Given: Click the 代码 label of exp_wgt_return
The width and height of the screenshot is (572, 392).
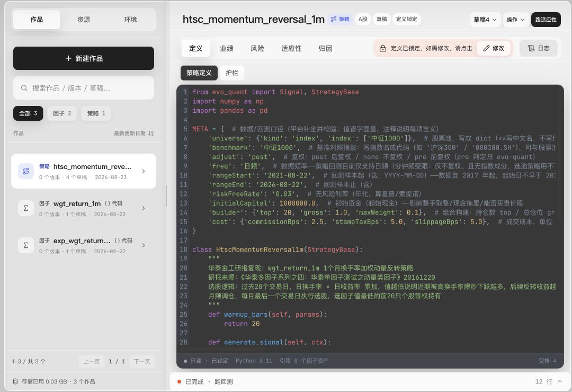Looking at the screenshot, I should pyautogui.click(x=123, y=240).
